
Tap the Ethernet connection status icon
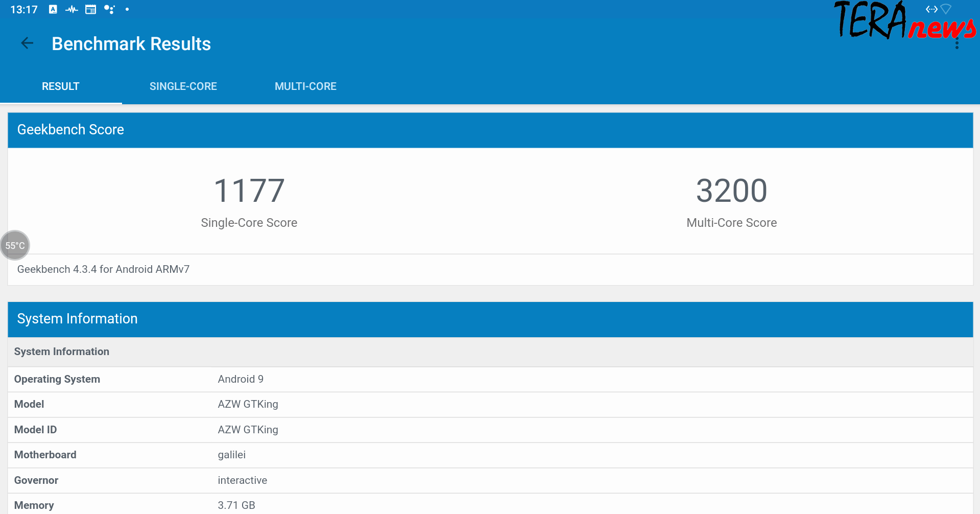[x=931, y=9]
